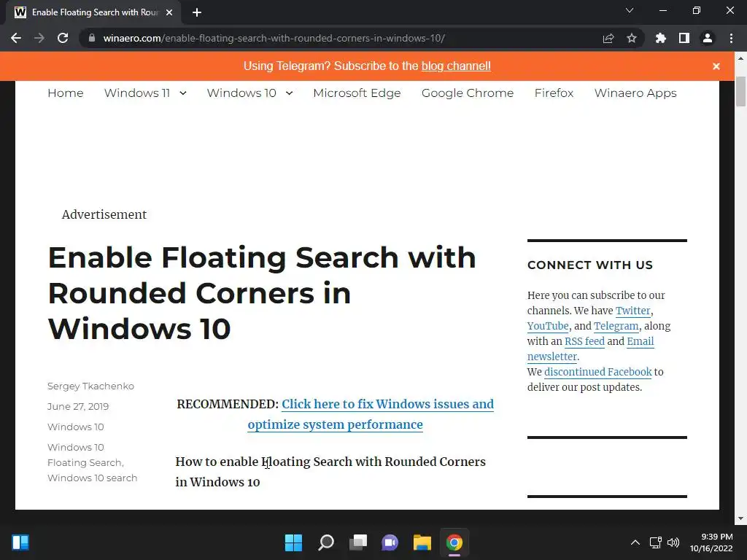747x560 pixels.
Task: Open the Windows 10 search tag
Action: (93, 478)
